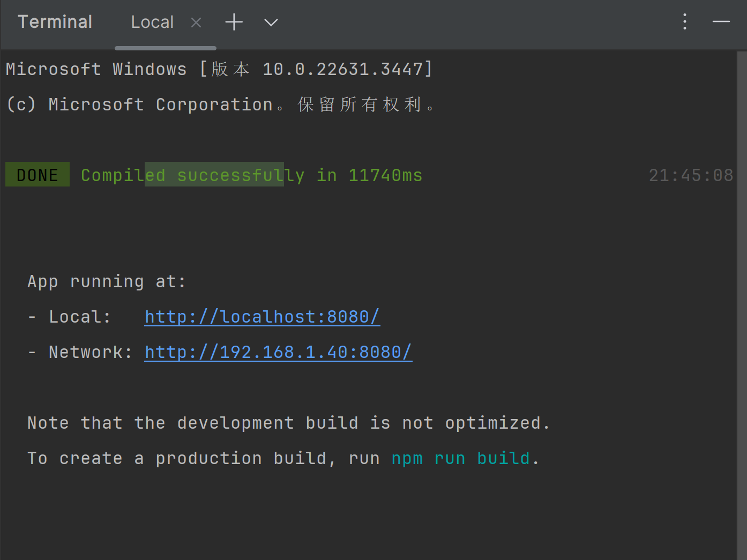Click the development build note line
The image size is (747, 560).
click(x=288, y=423)
